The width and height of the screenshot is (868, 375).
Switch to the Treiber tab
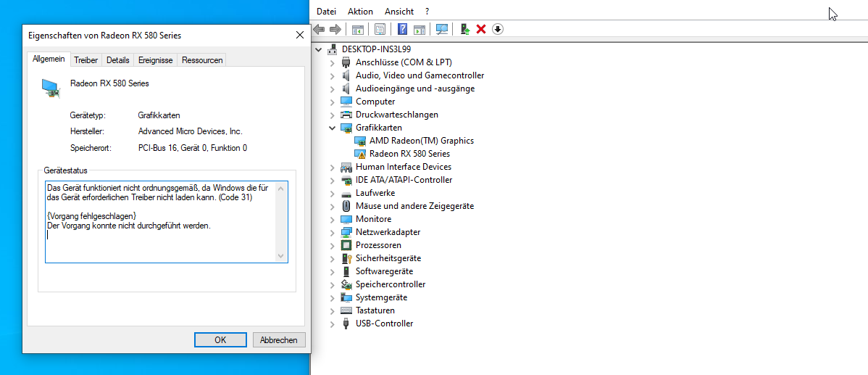coord(85,59)
